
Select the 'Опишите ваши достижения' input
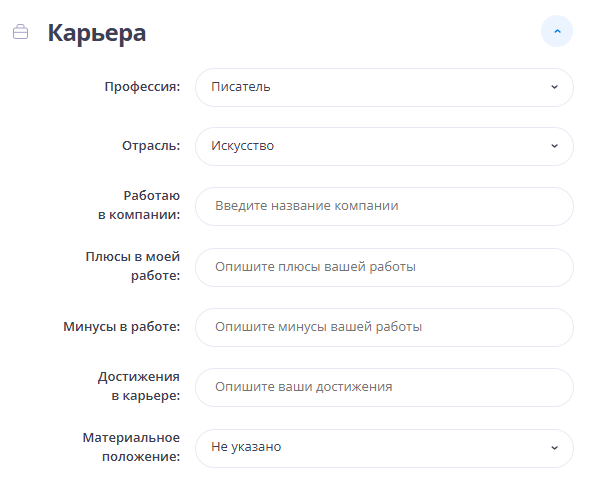(x=384, y=387)
